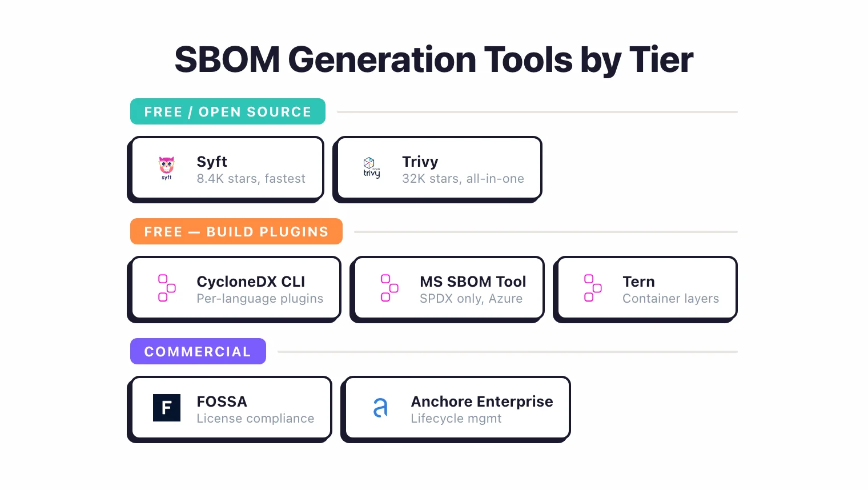The width and height of the screenshot is (868, 490).
Task: Click the FOSSA black 'F' logo
Action: tap(166, 408)
